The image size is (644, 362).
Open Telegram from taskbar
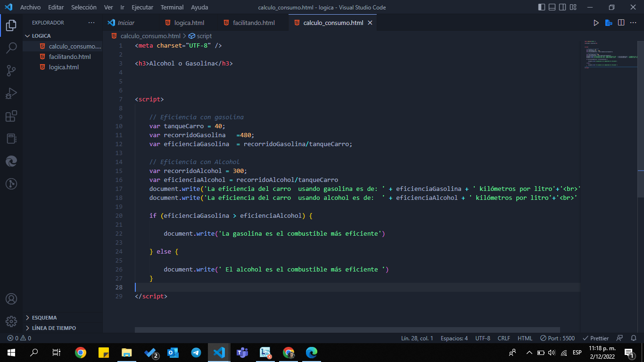click(x=196, y=353)
